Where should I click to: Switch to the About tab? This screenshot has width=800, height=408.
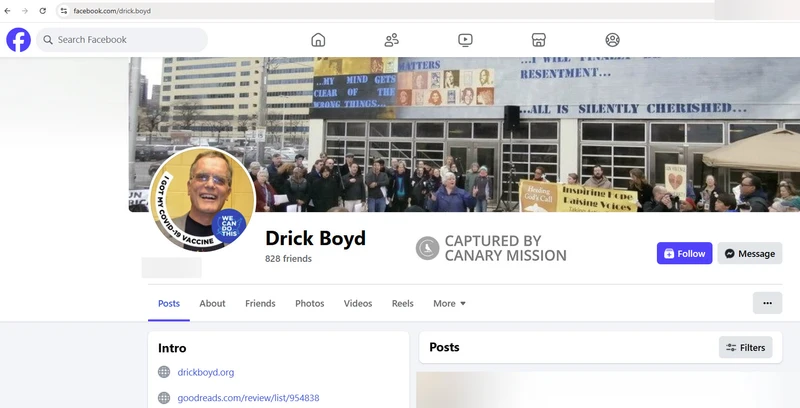tap(212, 303)
